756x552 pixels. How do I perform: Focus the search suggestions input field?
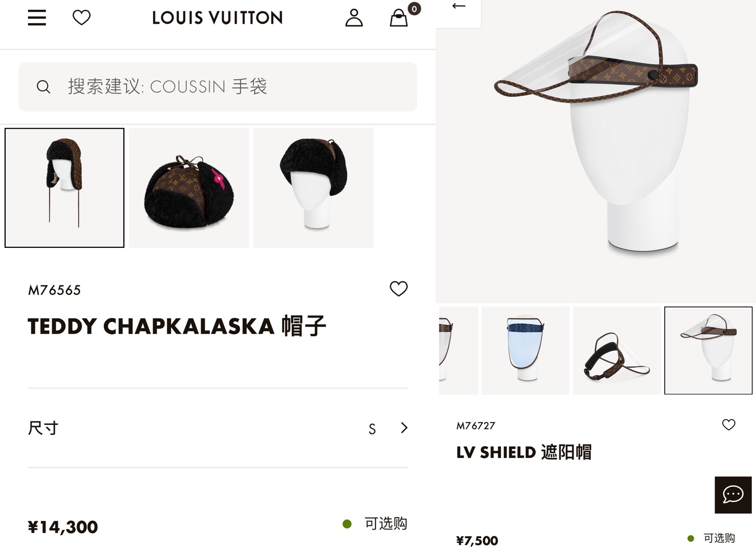point(218,87)
